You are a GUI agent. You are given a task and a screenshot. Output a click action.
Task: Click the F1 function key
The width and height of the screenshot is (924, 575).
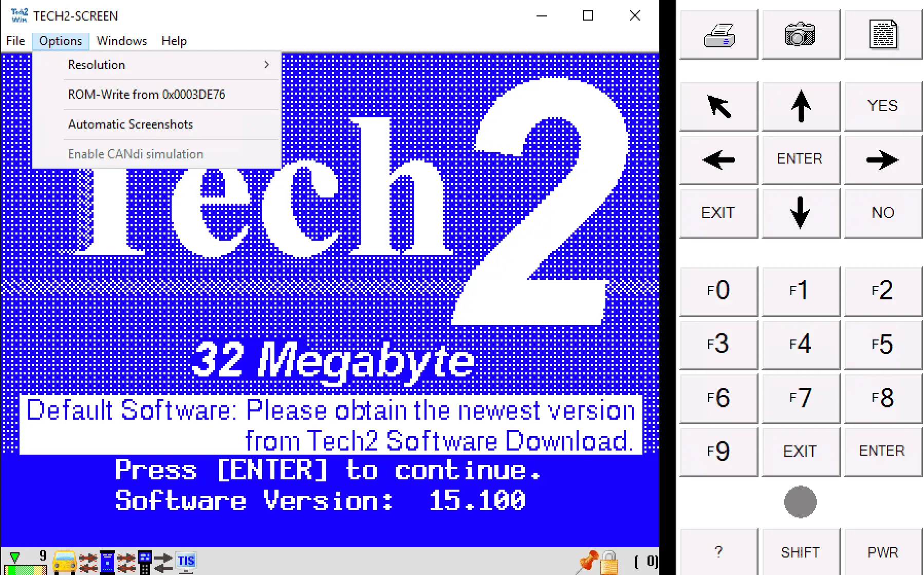click(x=800, y=291)
